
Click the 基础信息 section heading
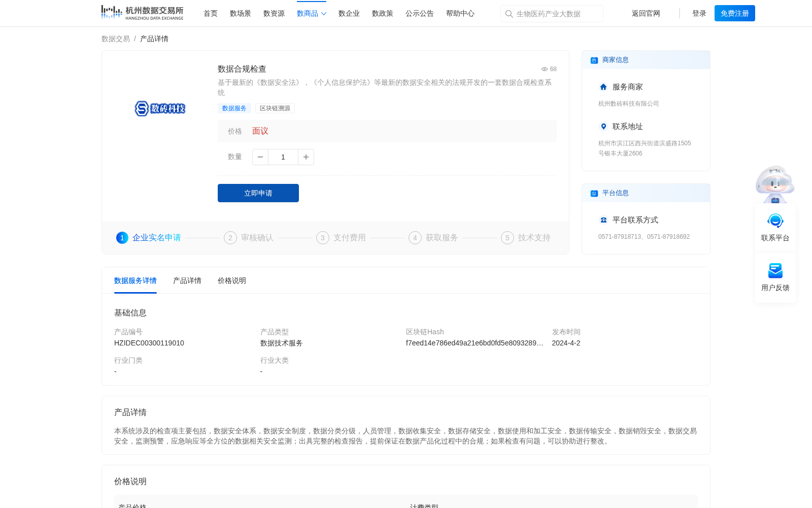[x=130, y=313]
